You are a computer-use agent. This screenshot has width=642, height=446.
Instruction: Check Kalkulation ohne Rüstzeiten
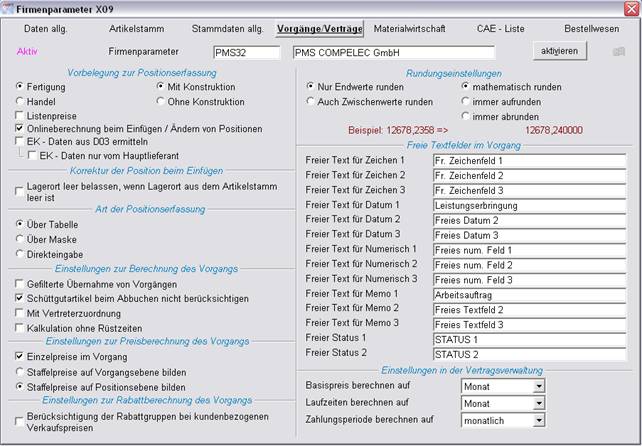tap(21, 327)
